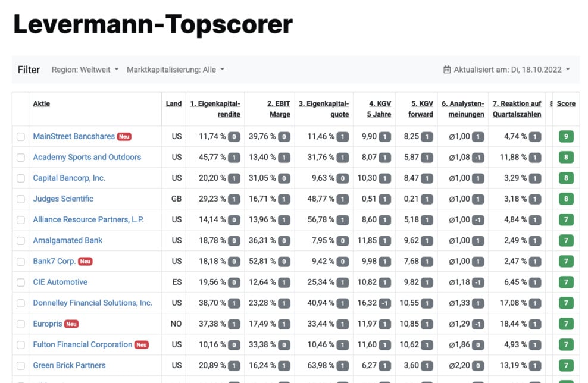Viewport: 588px width, 383px height.
Task: Sort by 3. Eigenkapitalquote column header
Action: [324, 109]
